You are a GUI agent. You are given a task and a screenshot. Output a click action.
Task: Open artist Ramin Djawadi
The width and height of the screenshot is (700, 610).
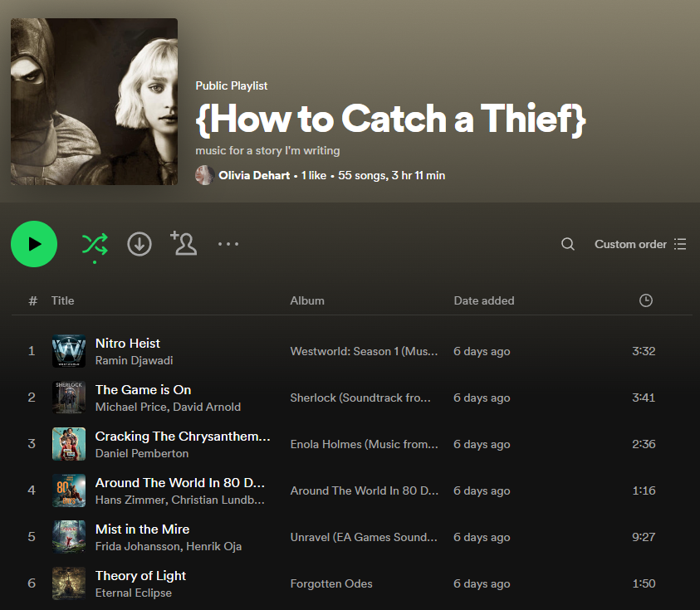tap(134, 360)
